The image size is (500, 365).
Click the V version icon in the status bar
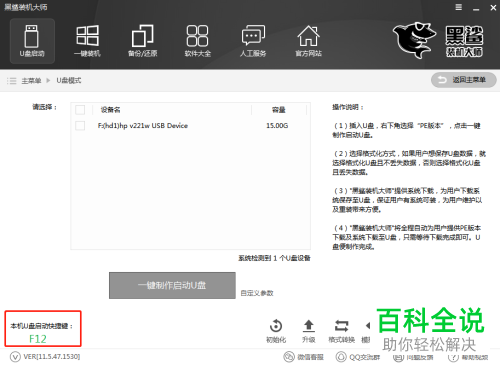pyautogui.click(x=15, y=357)
